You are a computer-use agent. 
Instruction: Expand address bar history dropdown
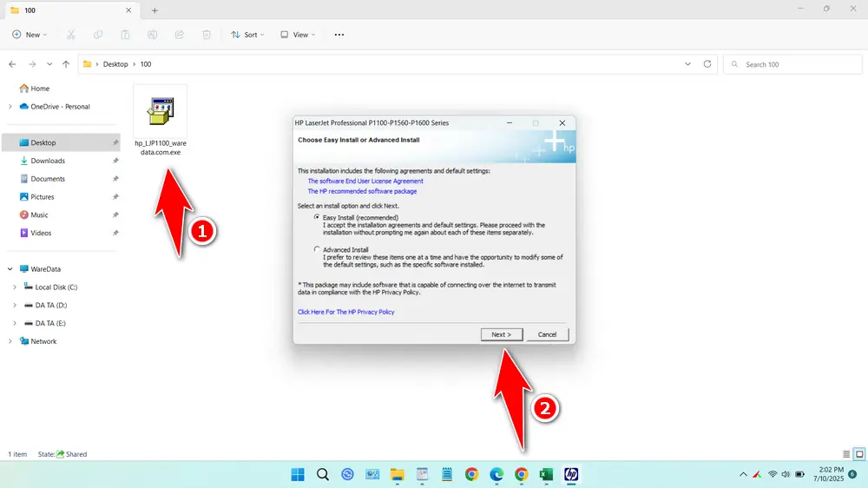687,64
